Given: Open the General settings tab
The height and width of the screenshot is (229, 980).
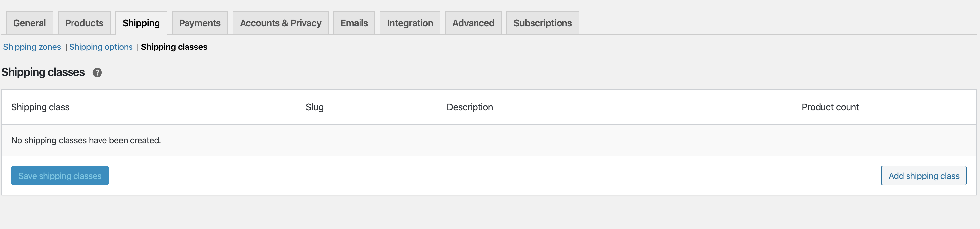Looking at the screenshot, I should tap(30, 23).
